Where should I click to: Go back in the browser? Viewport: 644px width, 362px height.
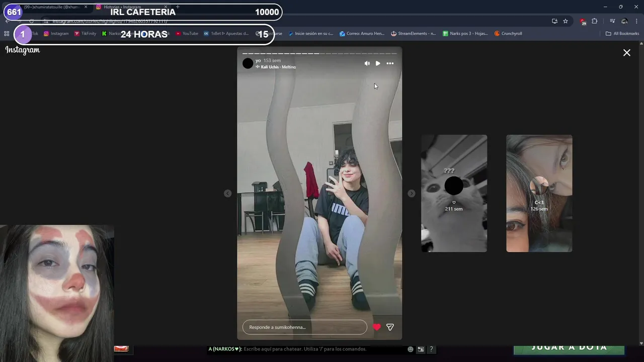(7, 21)
